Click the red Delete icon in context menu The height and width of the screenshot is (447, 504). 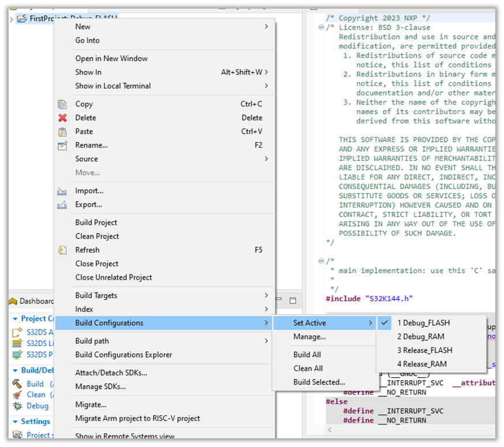(62, 118)
